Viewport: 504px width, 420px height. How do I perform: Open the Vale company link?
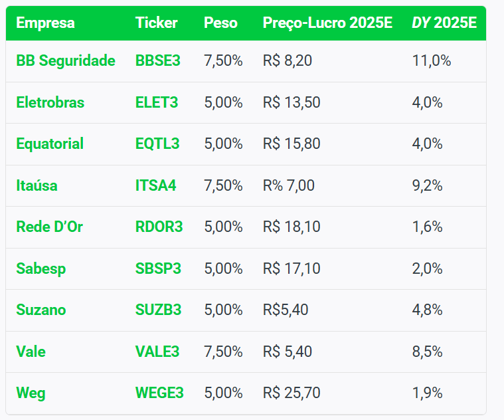(x=31, y=352)
